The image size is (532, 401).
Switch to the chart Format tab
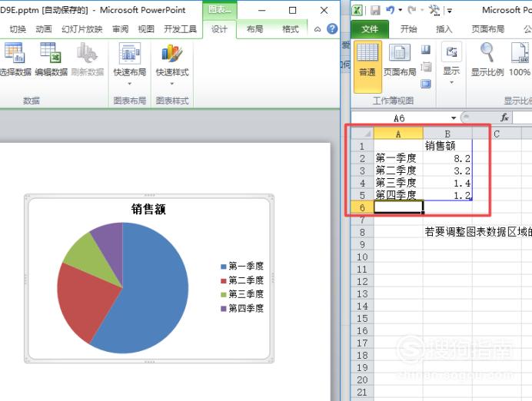[x=291, y=29]
